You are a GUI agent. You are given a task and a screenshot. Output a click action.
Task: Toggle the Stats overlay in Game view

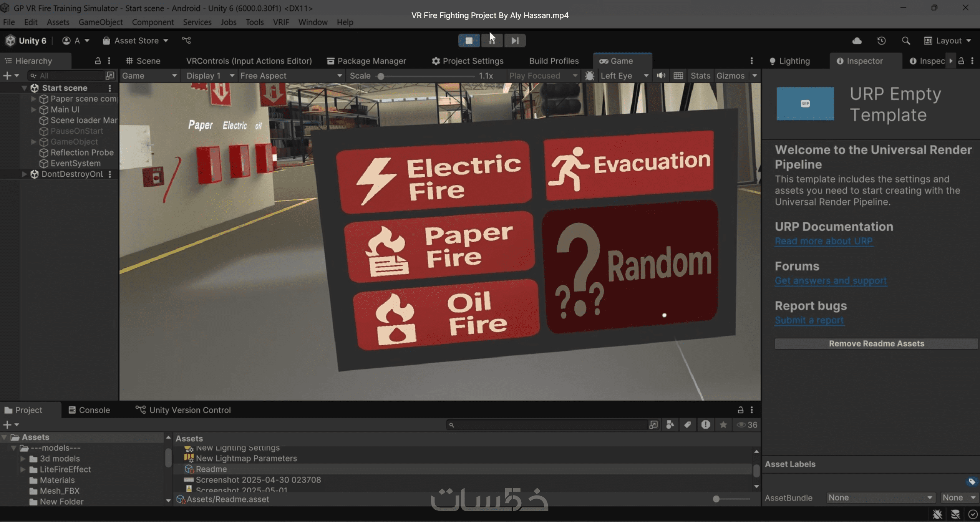700,76
